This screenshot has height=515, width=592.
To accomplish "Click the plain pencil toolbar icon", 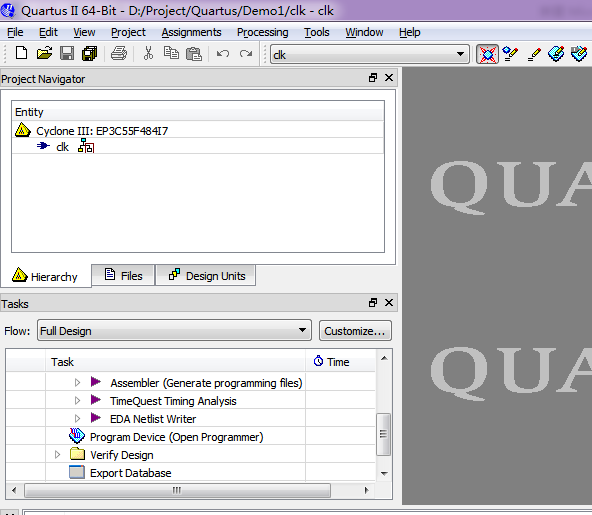I will click(534, 54).
